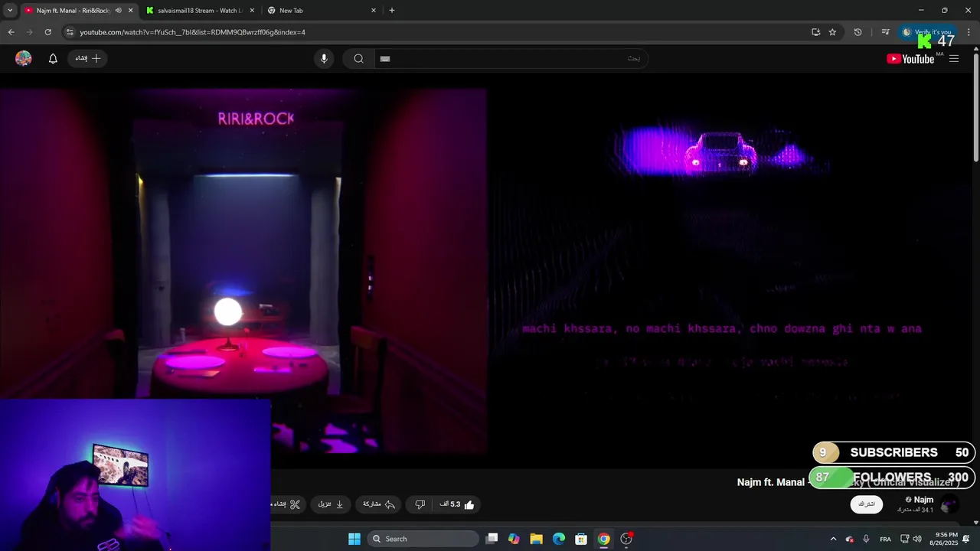Focus the YouTube search field
The image size is (980, 551).
511,58
